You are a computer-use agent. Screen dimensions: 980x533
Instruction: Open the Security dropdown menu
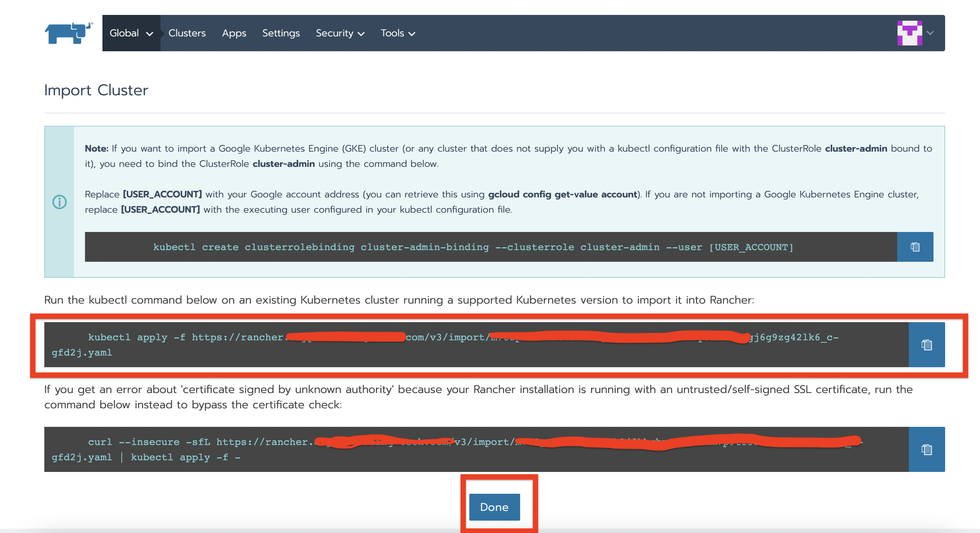[x=340, y=33]
